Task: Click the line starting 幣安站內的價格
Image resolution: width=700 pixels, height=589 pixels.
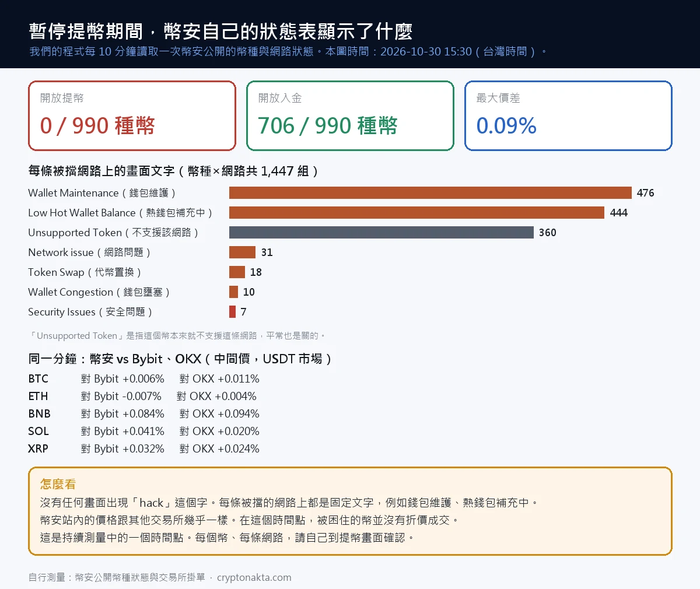Action: pos(250,520)
